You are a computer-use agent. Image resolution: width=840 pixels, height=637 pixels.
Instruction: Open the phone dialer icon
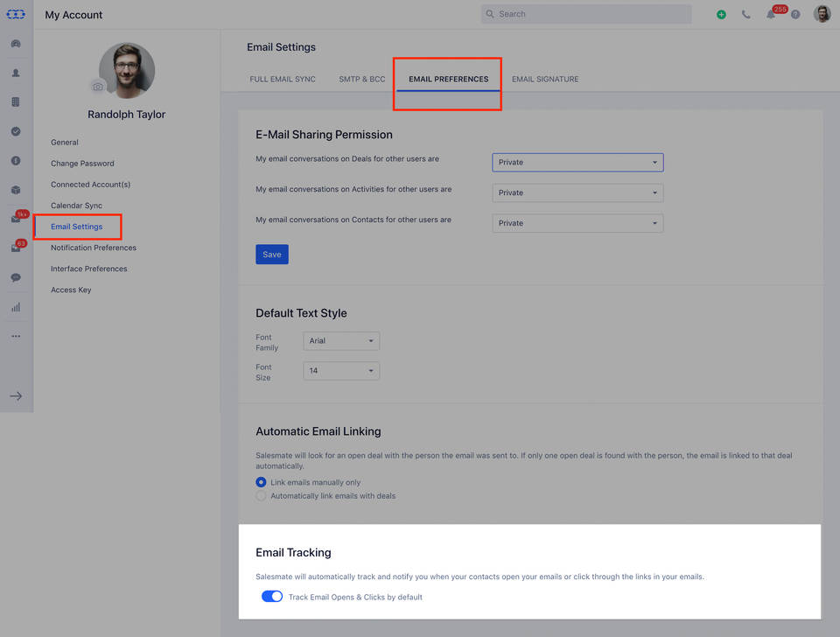coord(745,15)
